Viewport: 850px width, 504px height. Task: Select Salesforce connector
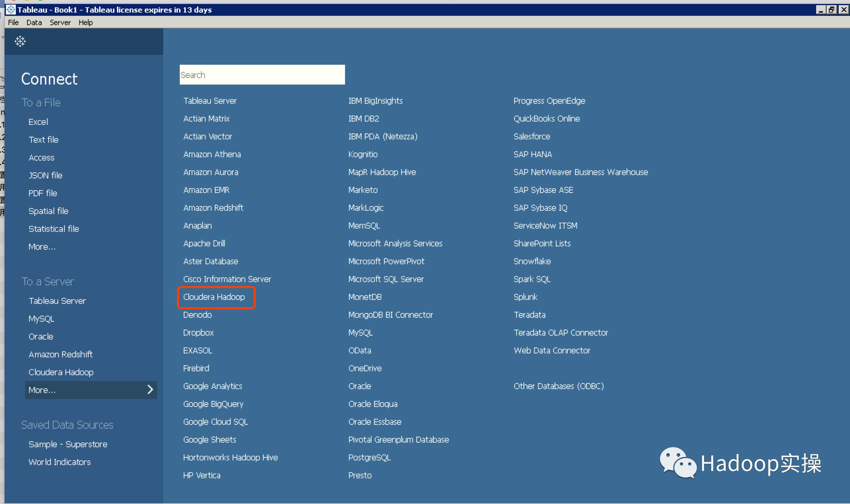tap(532, 136)
